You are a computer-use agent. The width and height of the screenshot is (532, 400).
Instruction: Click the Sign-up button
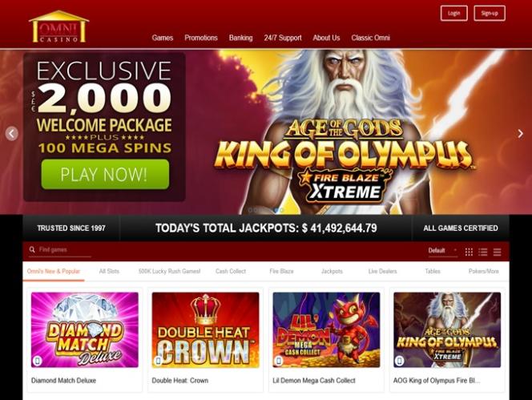490,14
